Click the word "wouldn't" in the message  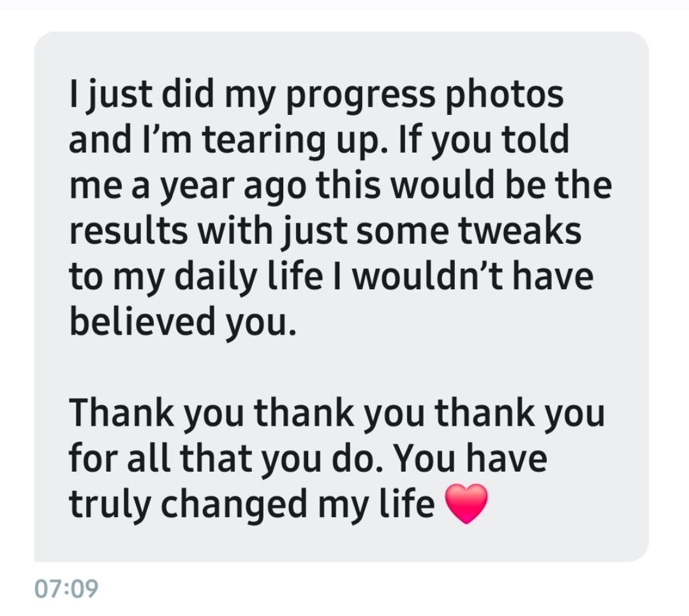point(427,276)
